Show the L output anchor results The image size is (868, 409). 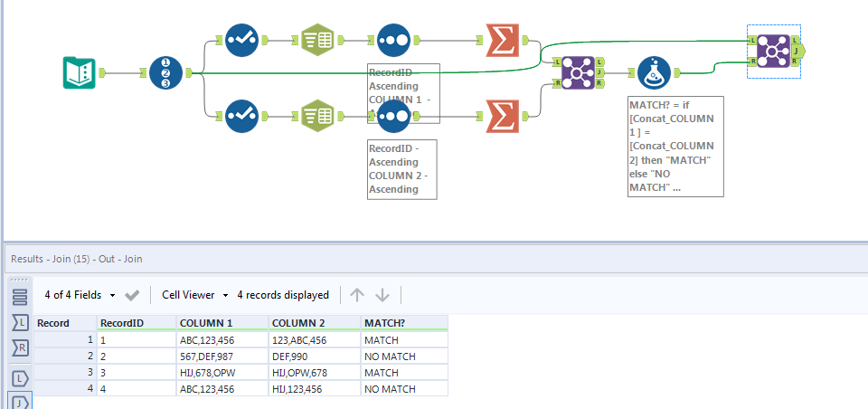[x=20, y=378]
